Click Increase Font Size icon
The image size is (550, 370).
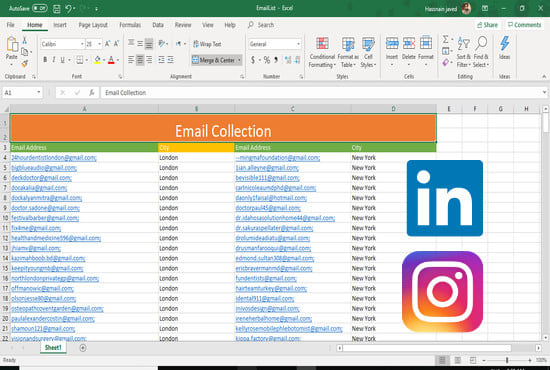point(108,43)
